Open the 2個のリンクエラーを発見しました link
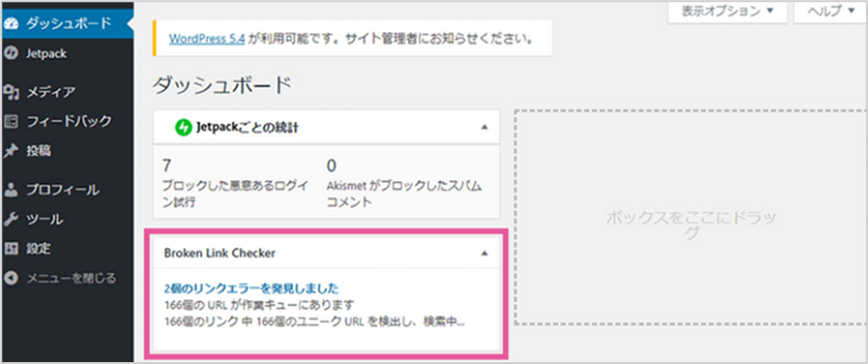This screenshot has width=868, height=364. tap(252, 289)
